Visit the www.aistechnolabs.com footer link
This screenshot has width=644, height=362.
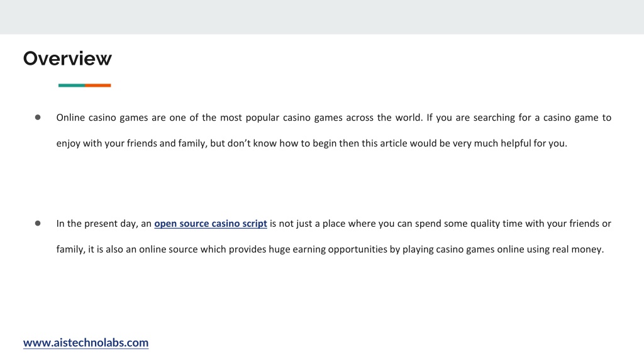click(86, 343)
